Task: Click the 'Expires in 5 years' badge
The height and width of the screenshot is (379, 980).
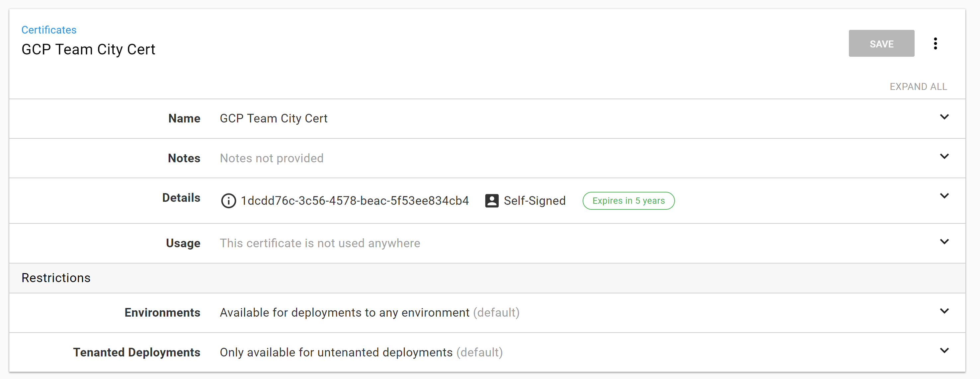Action: coord(628,201)
